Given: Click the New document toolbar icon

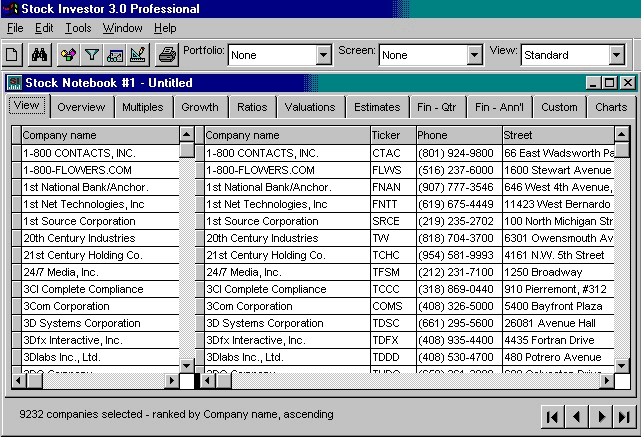Looking at the screenshot, I should (x=12, y=54).
